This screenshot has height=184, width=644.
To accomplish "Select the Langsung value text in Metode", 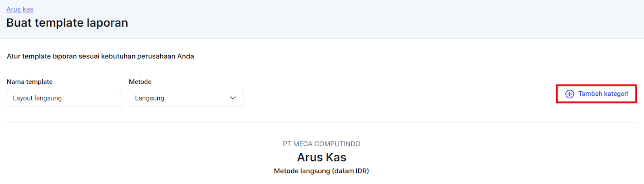I will pyautogui.click(x=149, y=98).
